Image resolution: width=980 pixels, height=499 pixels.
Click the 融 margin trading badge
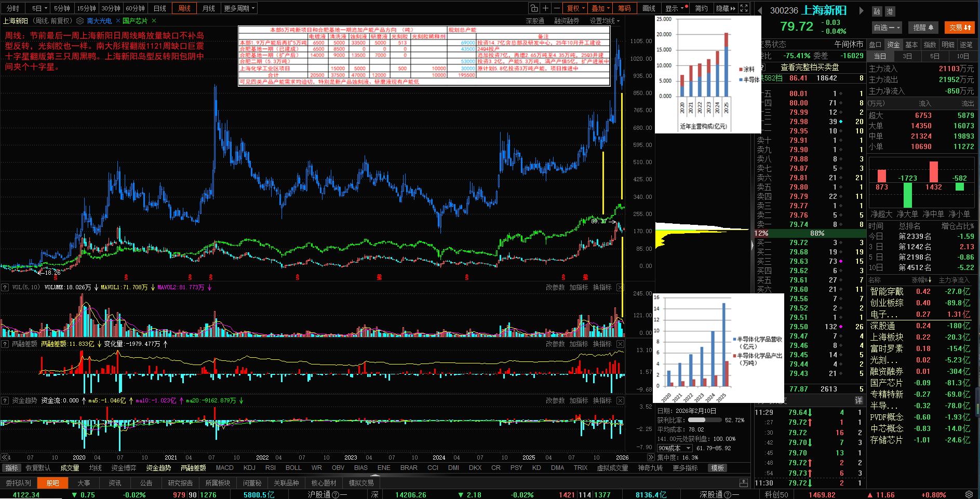click(x=877, y=11)
